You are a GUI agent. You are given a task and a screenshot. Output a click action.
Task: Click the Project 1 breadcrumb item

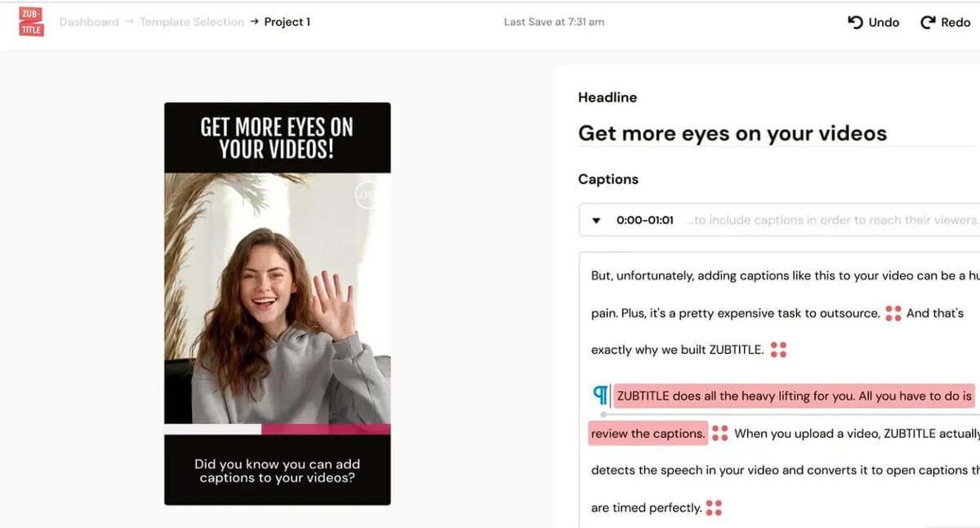287,22
